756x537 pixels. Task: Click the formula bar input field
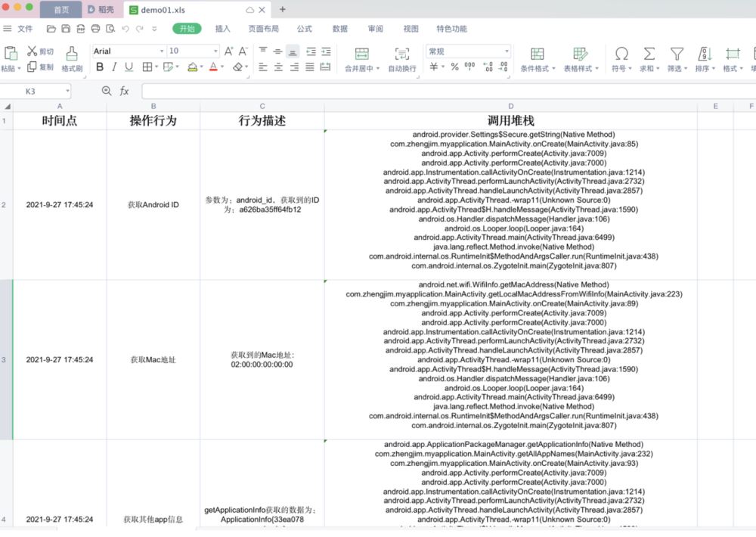pyautogui.click(x=448, y=91)
